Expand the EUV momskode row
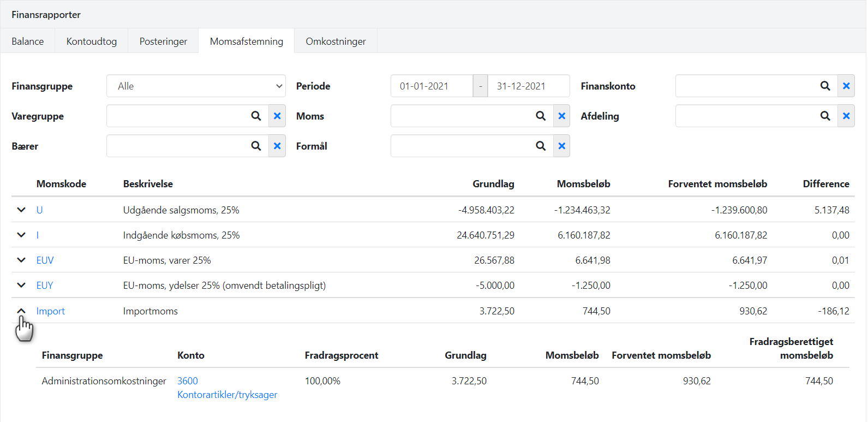The height and width of the screenshot is (422, 868). click(21, 260)
